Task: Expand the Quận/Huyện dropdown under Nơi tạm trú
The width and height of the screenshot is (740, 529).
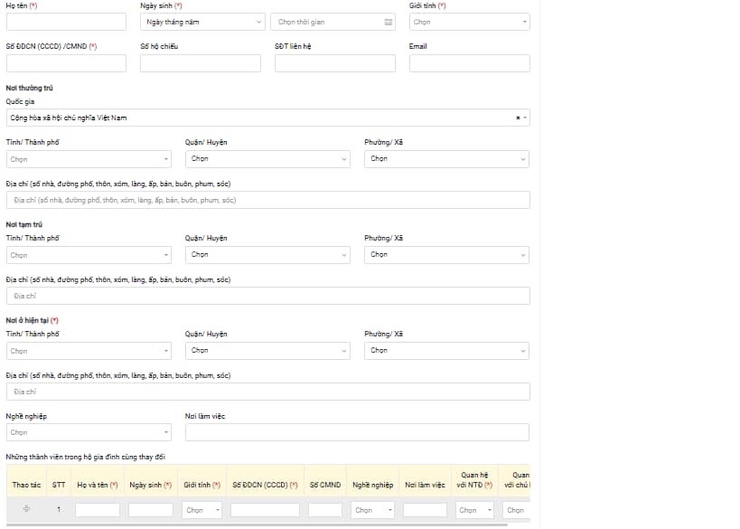Action: [267, 255]
